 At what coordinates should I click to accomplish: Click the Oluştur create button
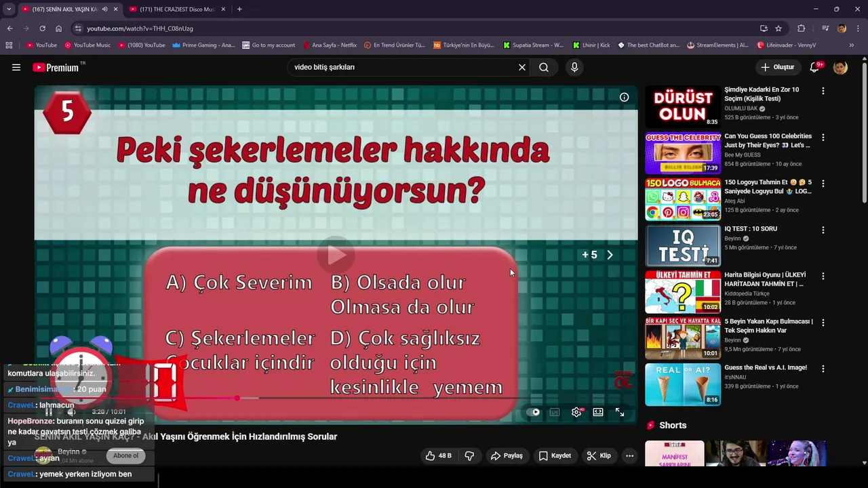point(777,67)
